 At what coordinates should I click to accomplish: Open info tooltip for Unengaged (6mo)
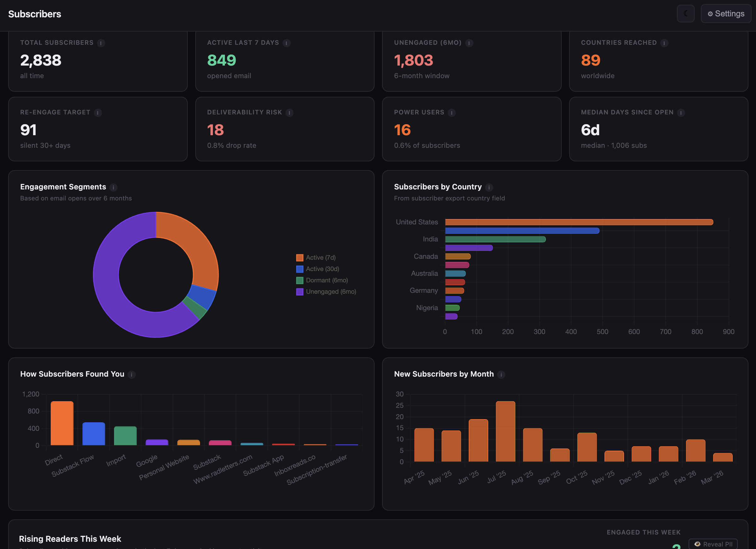tap(469, 43)
